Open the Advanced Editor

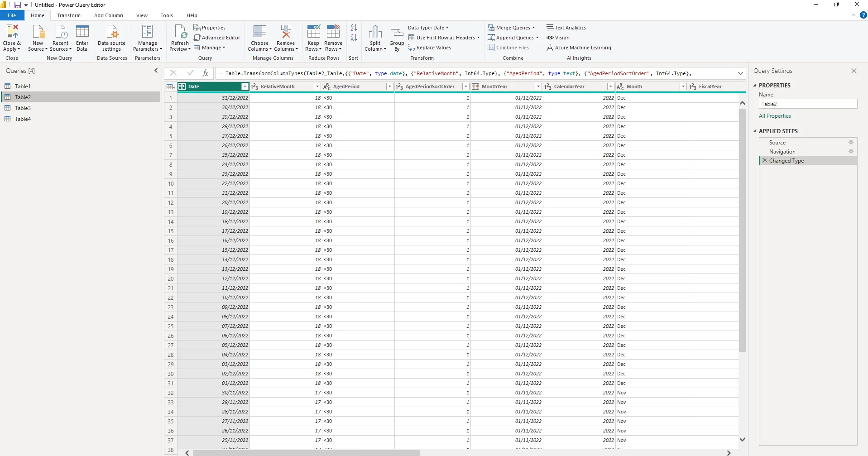point(217,38)
